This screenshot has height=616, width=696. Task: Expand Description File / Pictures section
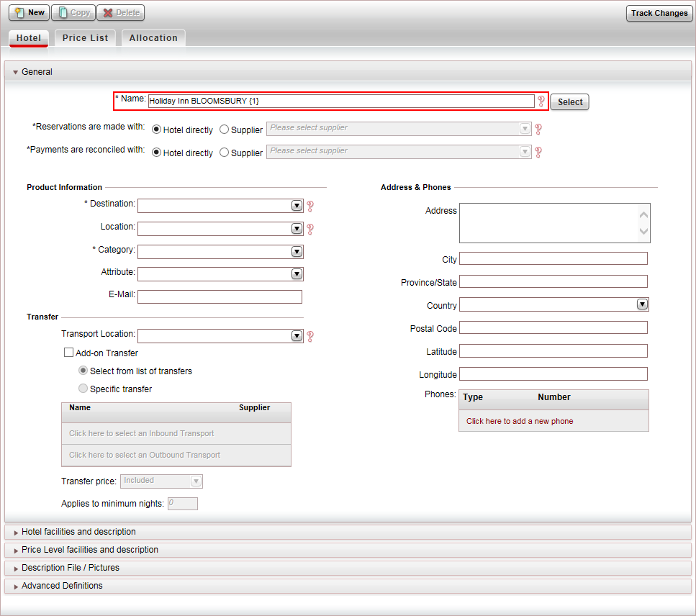click(348, 568)
